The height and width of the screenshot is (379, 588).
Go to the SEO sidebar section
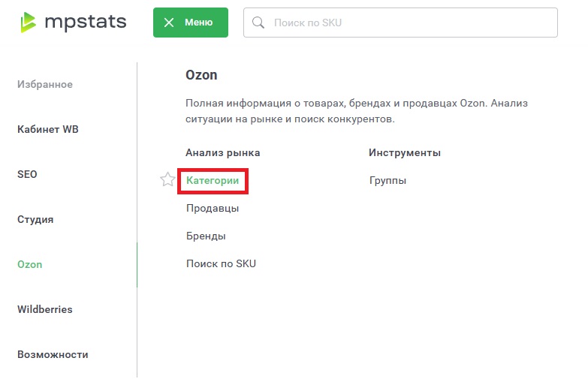click(27, 174)
